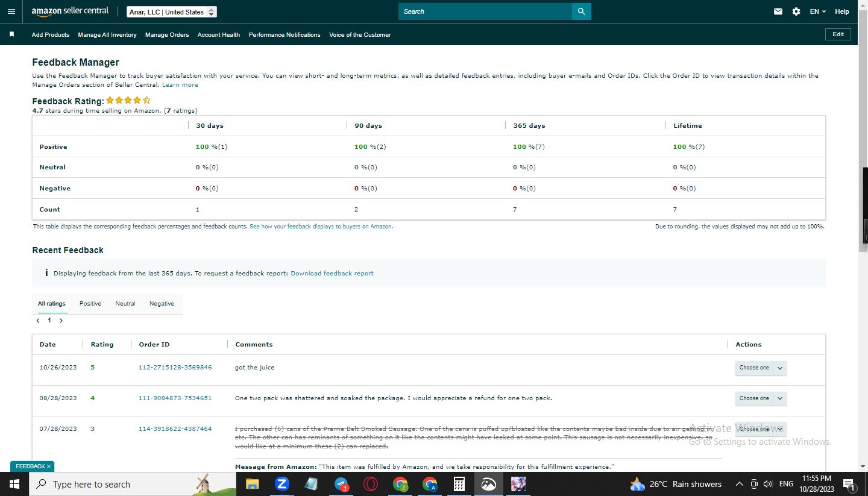Click the Lifetime column header
The width and height of the screenshot is (868, 496).
click(x=688, y=126)
